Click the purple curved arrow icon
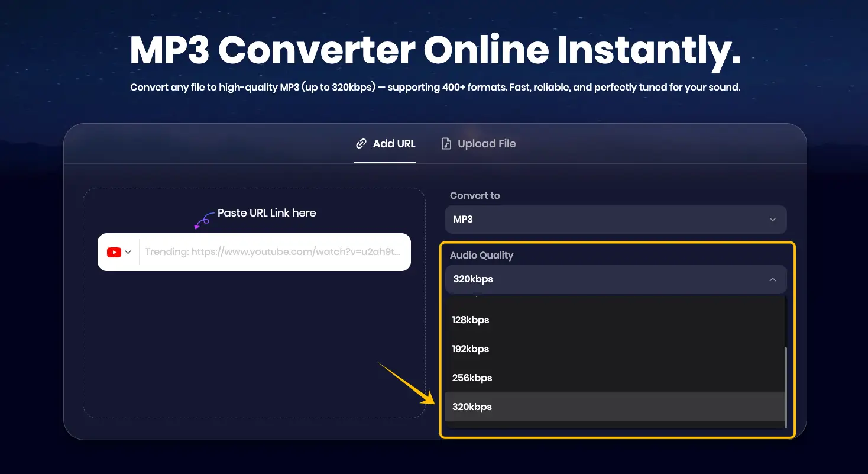The image size is (868, 474). 203,221
